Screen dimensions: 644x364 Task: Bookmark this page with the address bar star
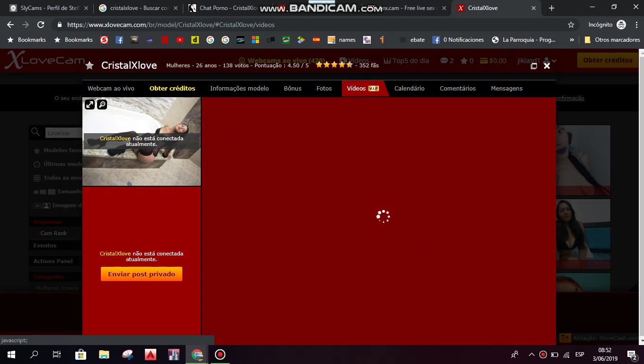click(571, 25)
